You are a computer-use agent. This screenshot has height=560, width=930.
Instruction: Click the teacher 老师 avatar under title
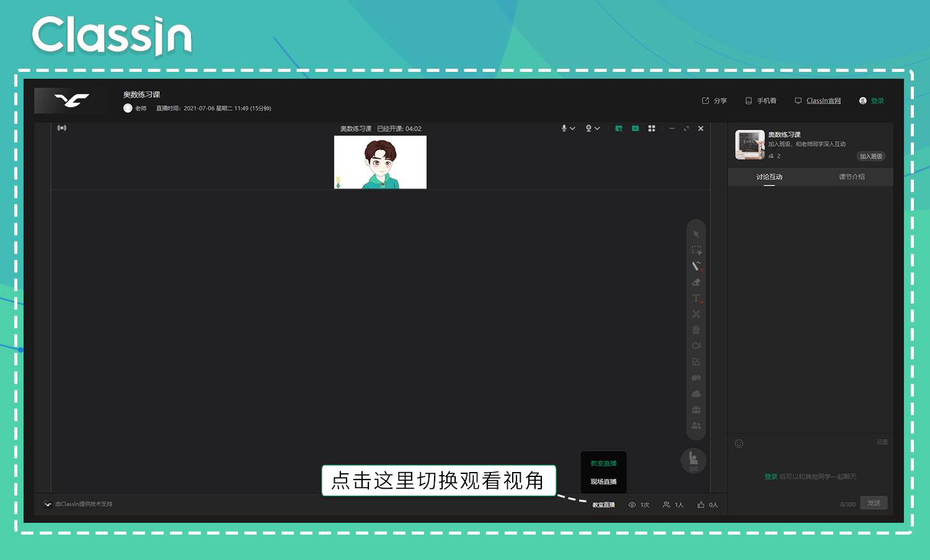point(128,108)
